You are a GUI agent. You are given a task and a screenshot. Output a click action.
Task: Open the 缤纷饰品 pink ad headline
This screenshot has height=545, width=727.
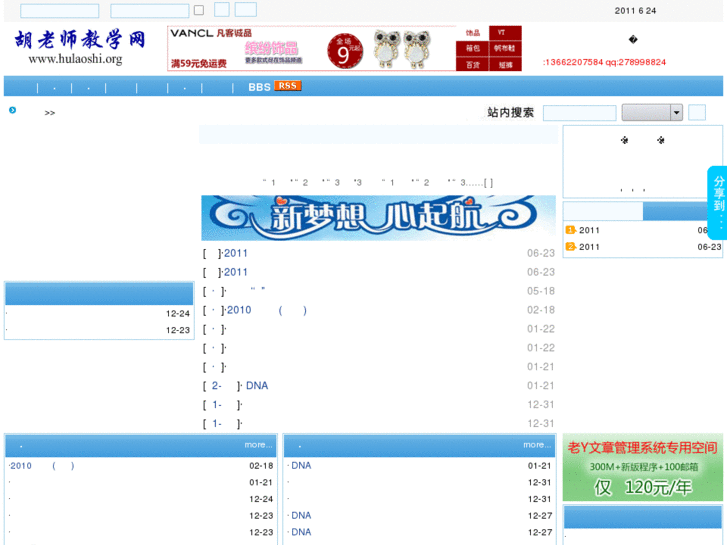(x=271, y=48)
